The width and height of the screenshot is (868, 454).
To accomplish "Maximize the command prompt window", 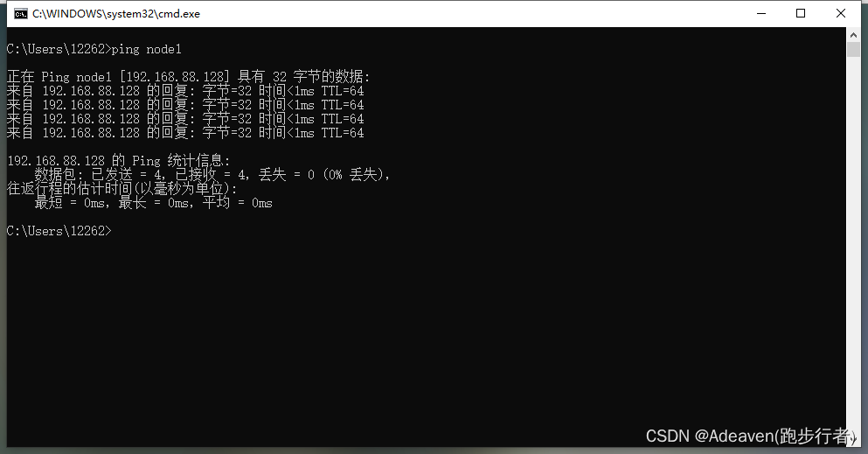I will click(x=801, y=13).
